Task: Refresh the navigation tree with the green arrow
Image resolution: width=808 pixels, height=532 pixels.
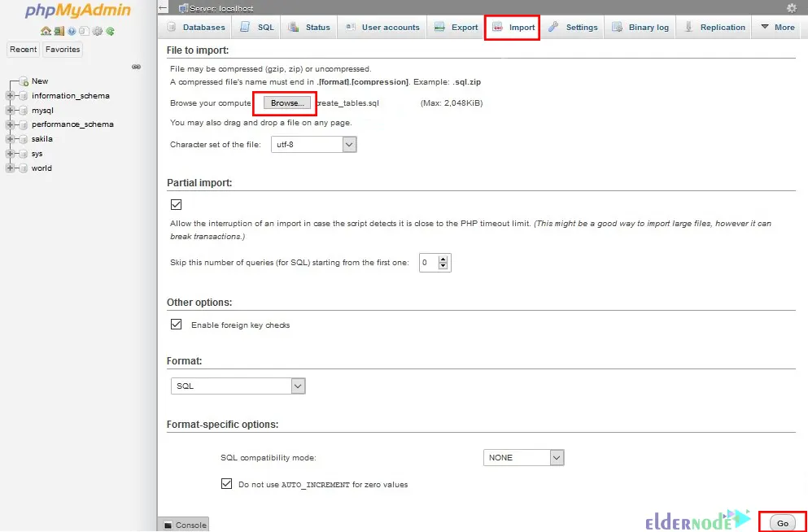Action: [x=110, y=31]
